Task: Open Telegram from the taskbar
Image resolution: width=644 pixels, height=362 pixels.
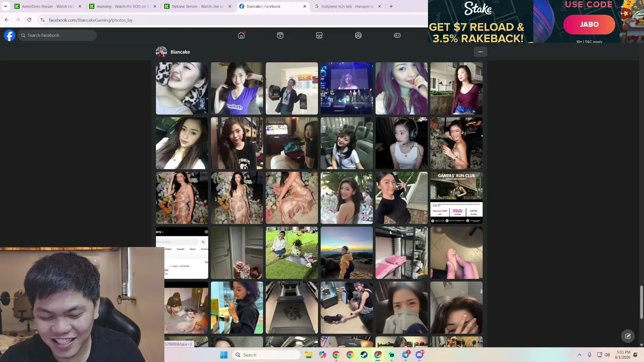Action: tap(406, 355)
